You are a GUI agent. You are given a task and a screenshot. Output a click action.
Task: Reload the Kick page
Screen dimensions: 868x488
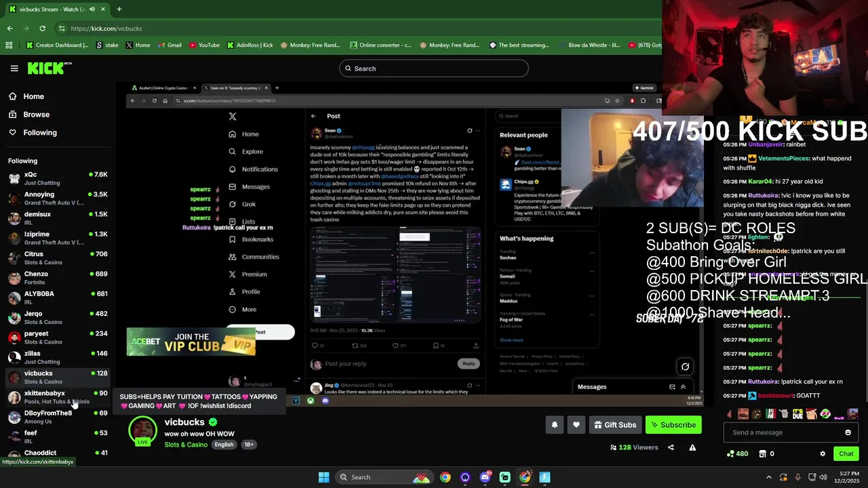42,28
